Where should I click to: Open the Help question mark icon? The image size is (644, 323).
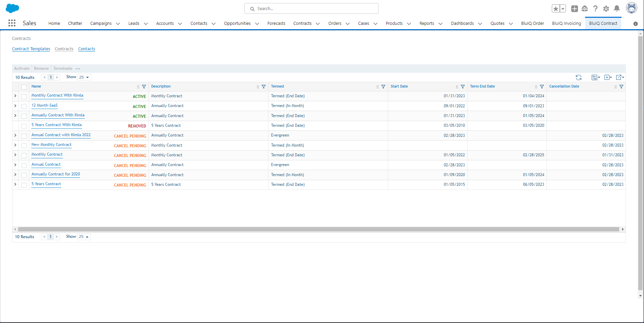[x=595, y=9]
